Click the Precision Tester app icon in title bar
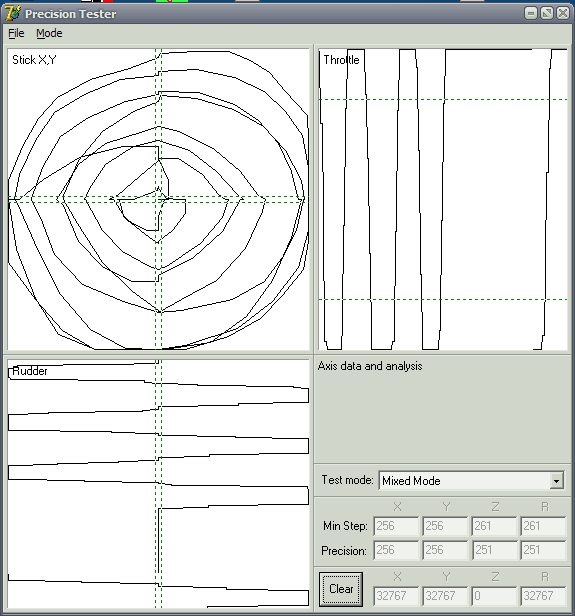 point(13,14)
